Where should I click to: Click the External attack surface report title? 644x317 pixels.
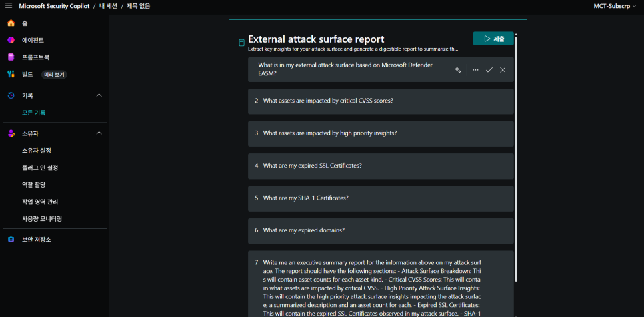(x=316, y=39)
